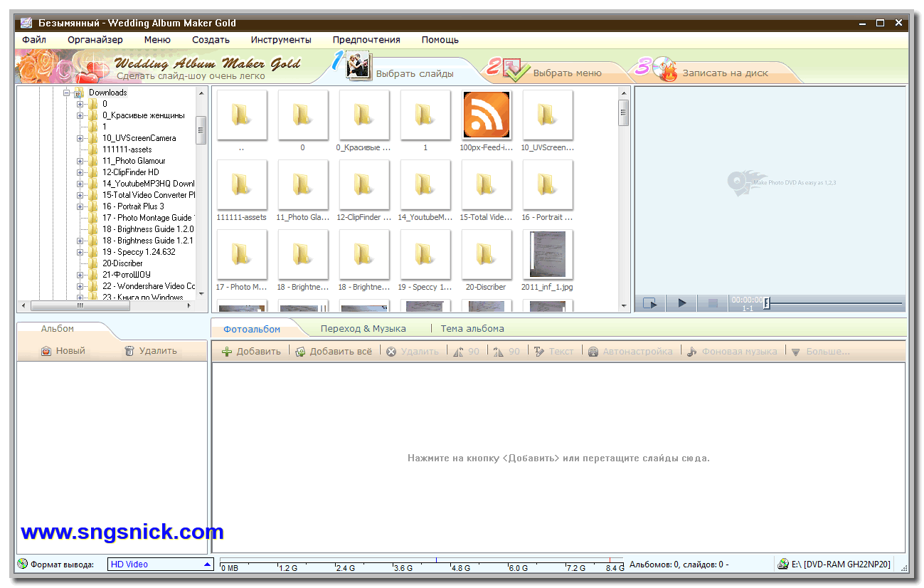
Task: Open the Файл menu
Action: tap(34, 40)
